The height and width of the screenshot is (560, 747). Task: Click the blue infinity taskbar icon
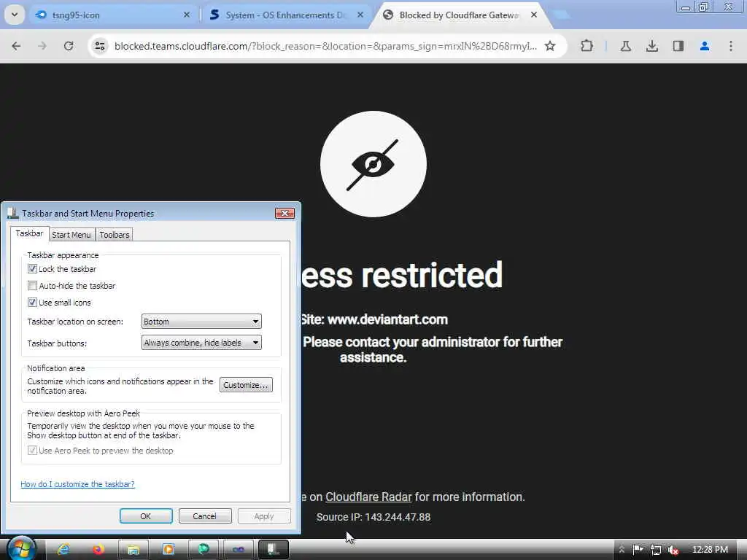pyautogui.click(x=239, y=550)
